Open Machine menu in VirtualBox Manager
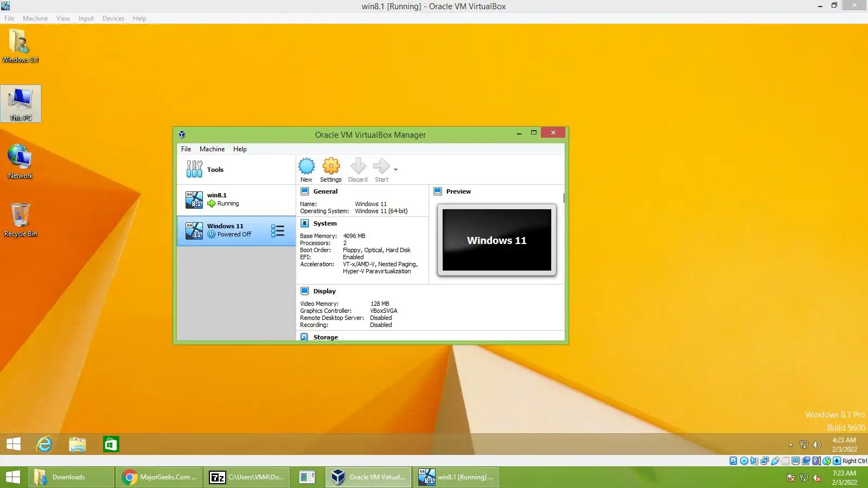The height and width of the screenshot is (488, 868). [212, 149]
